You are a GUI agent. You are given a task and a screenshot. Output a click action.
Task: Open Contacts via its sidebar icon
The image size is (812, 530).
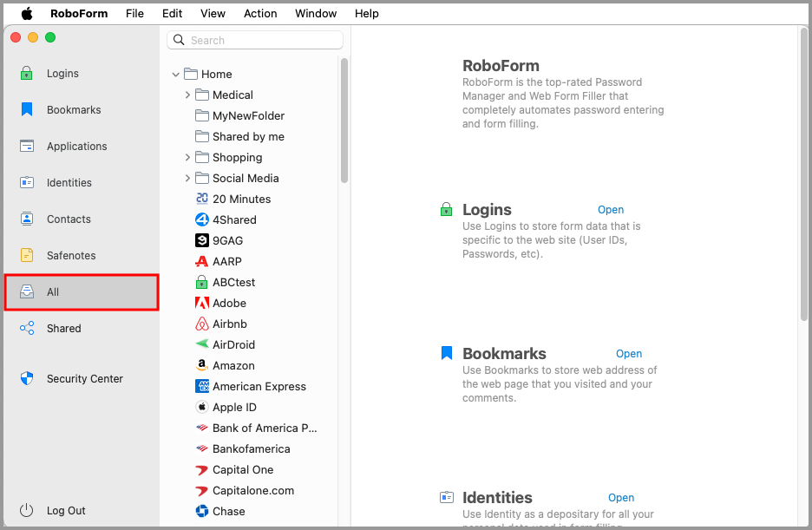[x=26, y=219]
